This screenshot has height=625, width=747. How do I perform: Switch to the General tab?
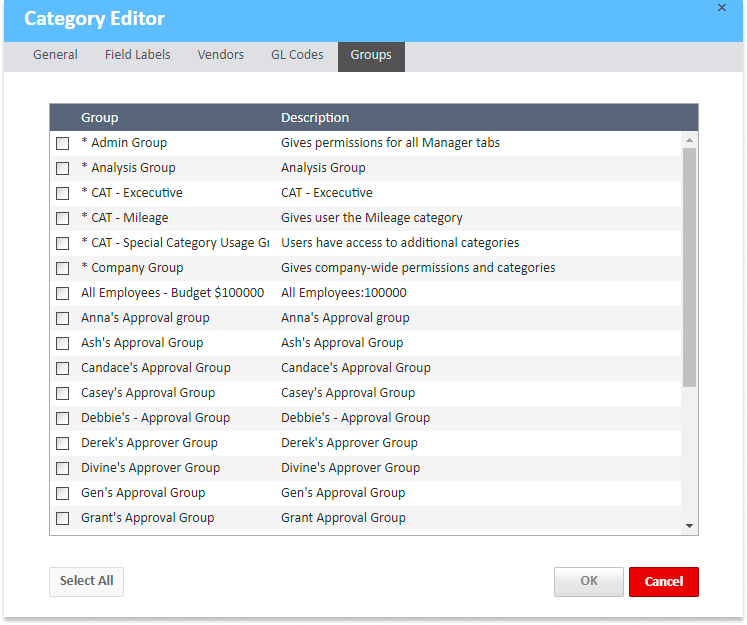[55, 55]
